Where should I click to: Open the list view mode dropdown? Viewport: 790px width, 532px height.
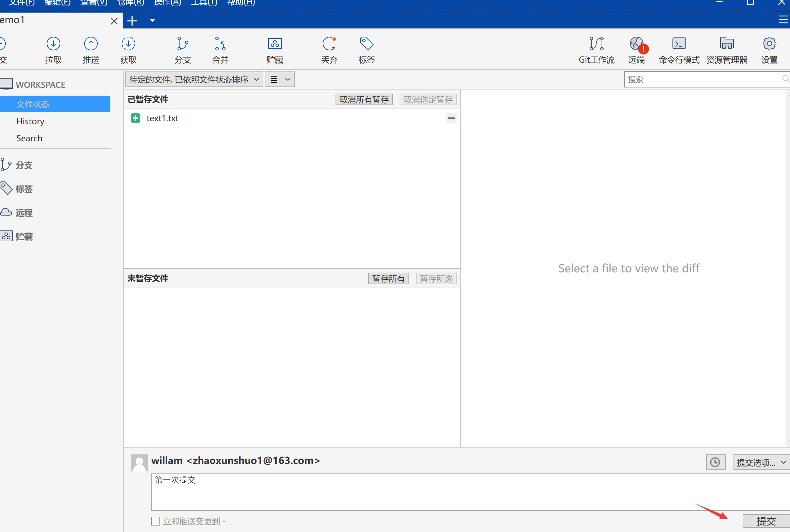pos(280,79)
